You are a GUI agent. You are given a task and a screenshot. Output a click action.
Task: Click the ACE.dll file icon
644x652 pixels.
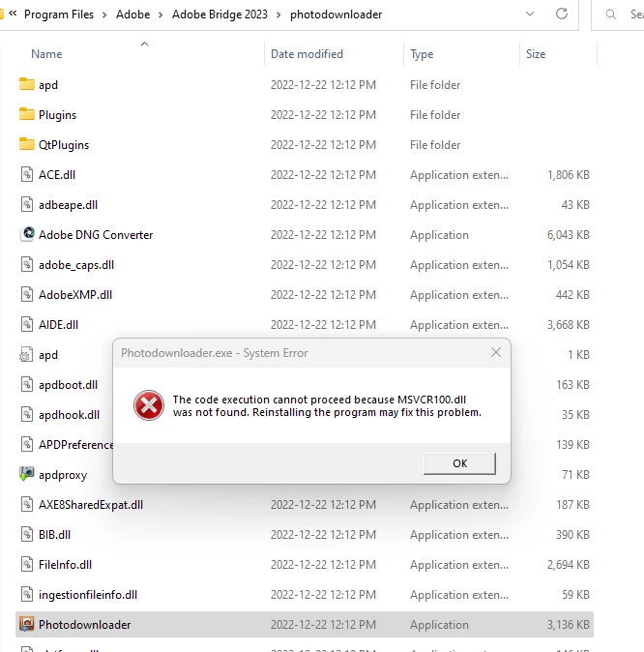point(27,174)
